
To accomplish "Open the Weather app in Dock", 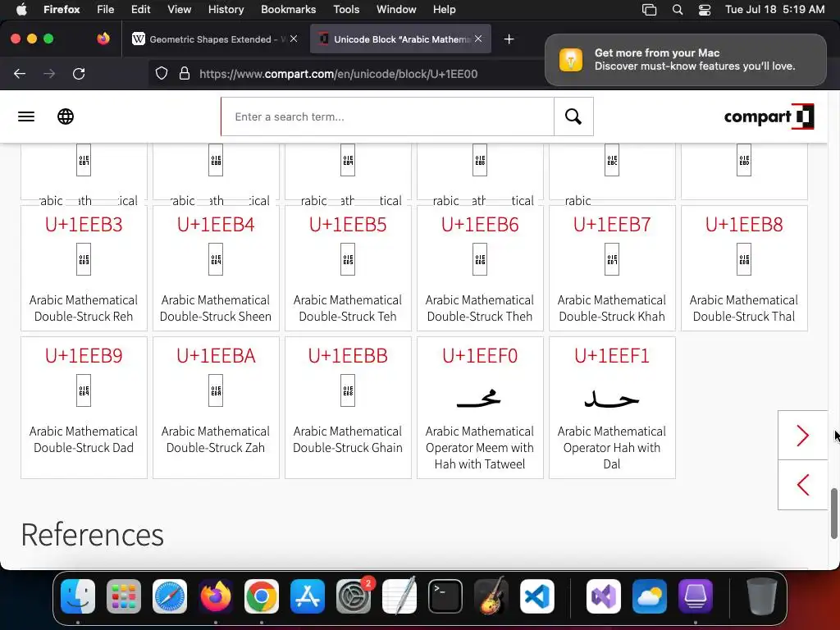I will click(650, 596).
